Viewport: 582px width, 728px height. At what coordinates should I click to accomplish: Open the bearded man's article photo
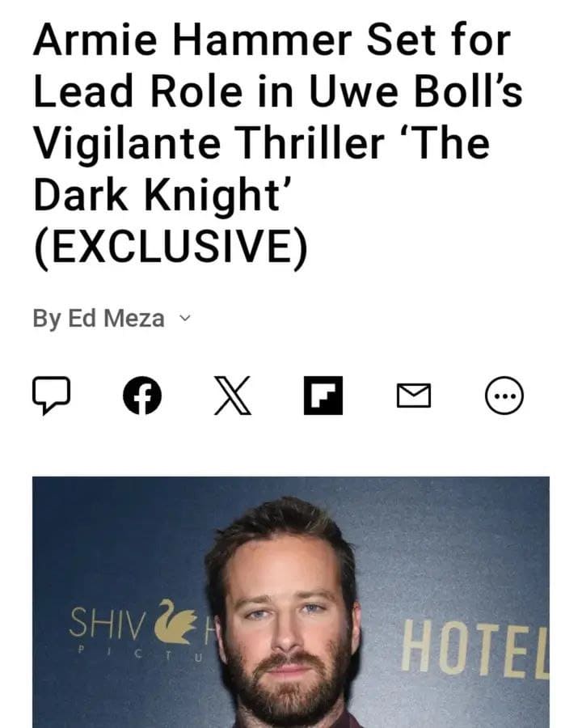tap(290, 602)
